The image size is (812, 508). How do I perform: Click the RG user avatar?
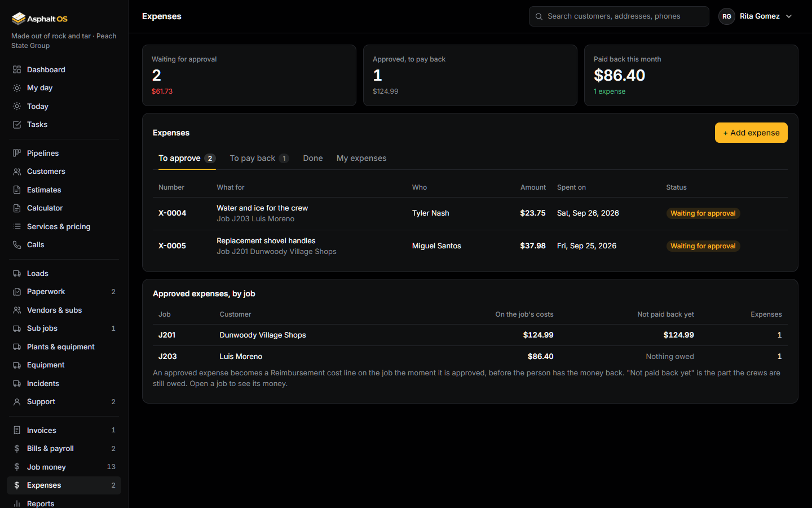pyautogui.click(x=727, y=16)
